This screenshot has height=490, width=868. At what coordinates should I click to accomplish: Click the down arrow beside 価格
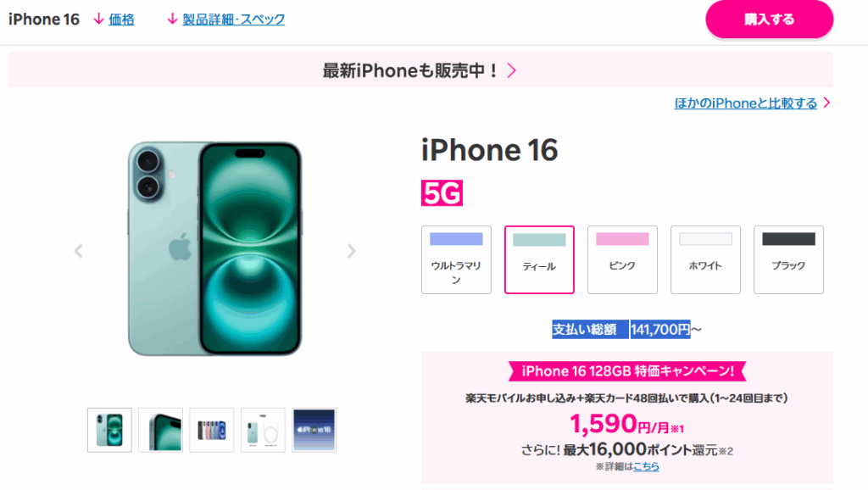(98, 19)
